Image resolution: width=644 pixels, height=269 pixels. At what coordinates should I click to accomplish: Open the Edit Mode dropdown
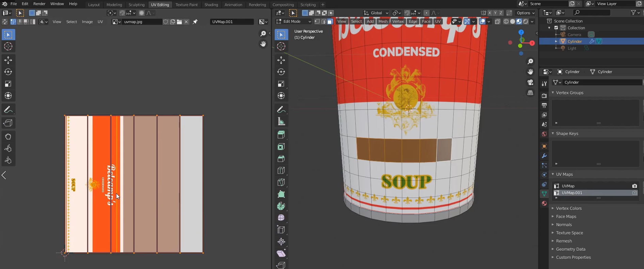294,21
